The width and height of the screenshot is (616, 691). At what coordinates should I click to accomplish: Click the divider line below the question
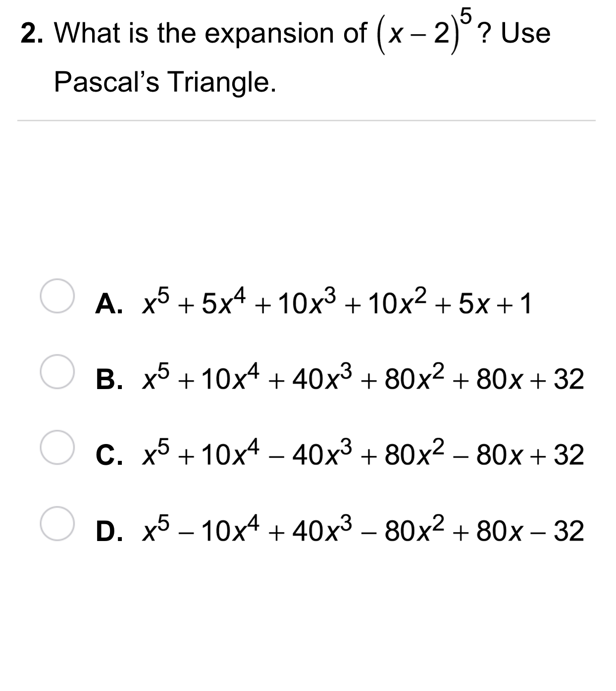click(306, 120)
